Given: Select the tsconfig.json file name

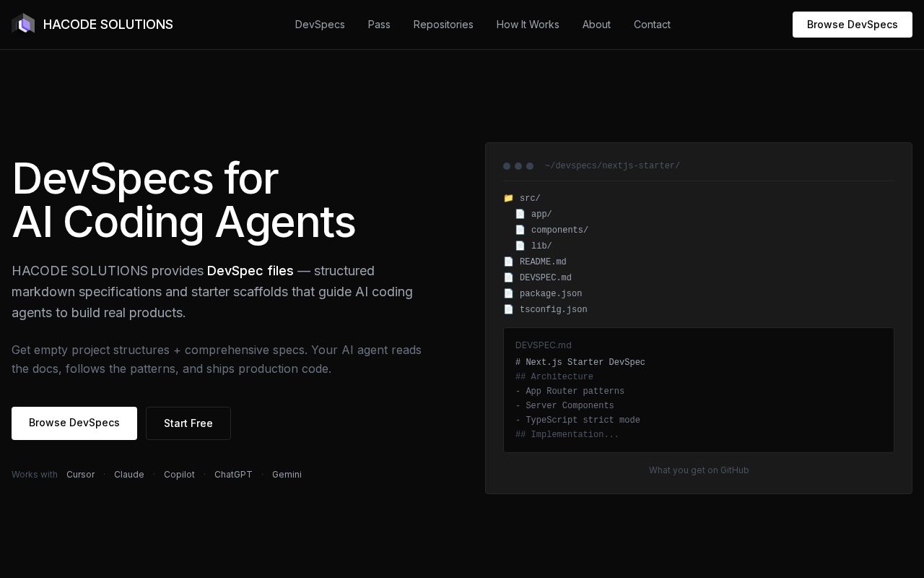Looking at the screenshot, I should coord(554,310).
